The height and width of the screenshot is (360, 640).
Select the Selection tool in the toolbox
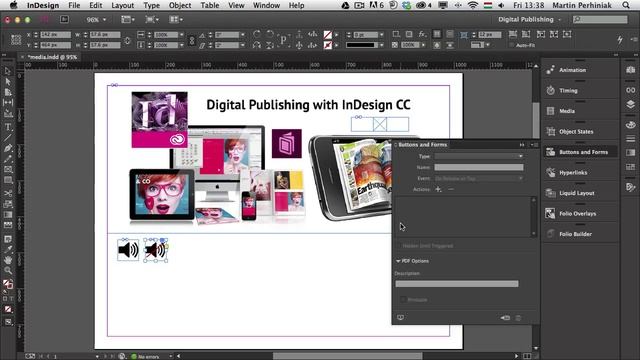pos(8,71)
